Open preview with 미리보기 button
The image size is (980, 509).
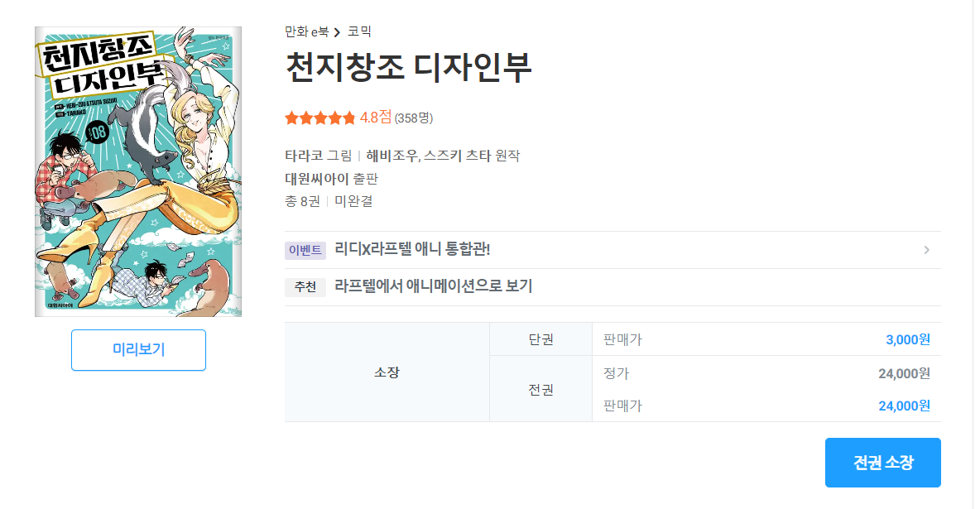[138, 349]
